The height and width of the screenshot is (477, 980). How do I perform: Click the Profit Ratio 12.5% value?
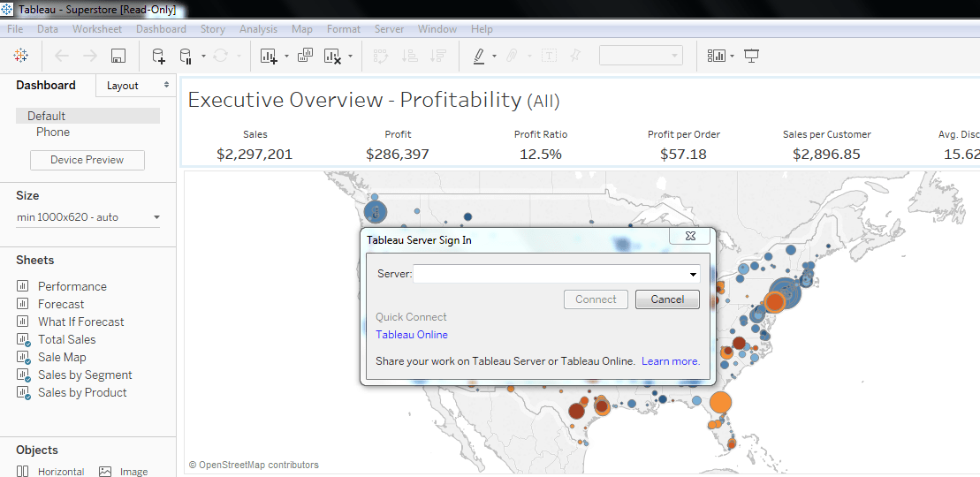541,155
